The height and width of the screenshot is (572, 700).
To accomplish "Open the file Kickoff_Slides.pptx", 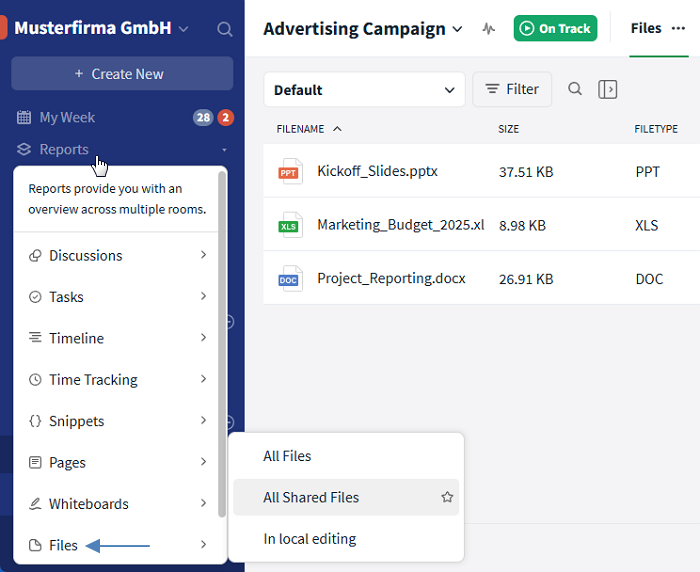I will click(x=377, y=171).
